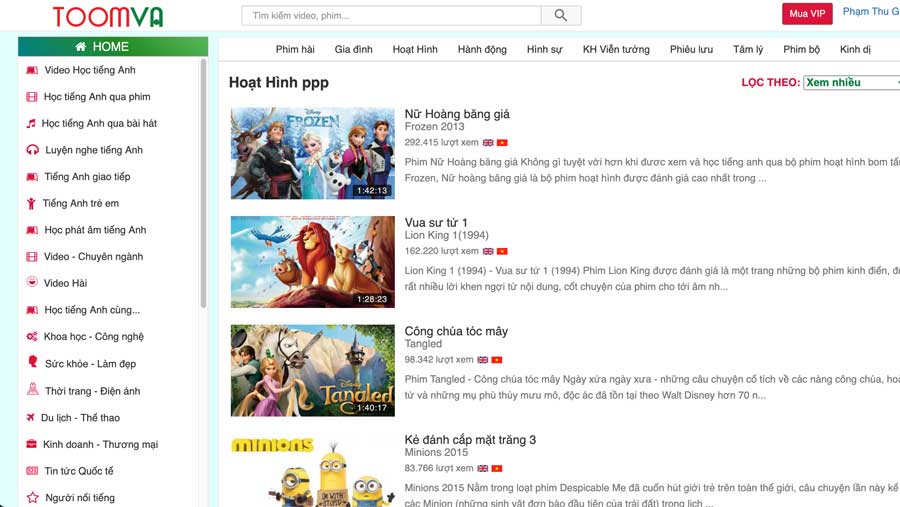Click the Frozen movie thumbnail
900x507 pixels.
click(x=313, y=153)
